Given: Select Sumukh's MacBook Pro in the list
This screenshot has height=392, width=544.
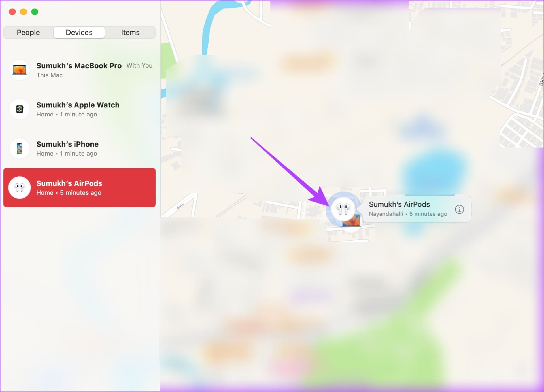Looking at the screenshot, I should pyautogui.click(x=80, y=70).
